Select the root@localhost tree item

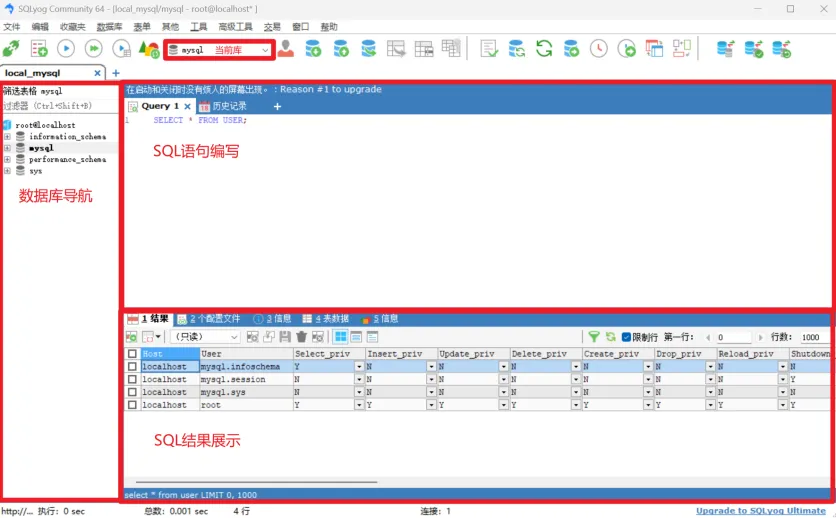(45, 125)
